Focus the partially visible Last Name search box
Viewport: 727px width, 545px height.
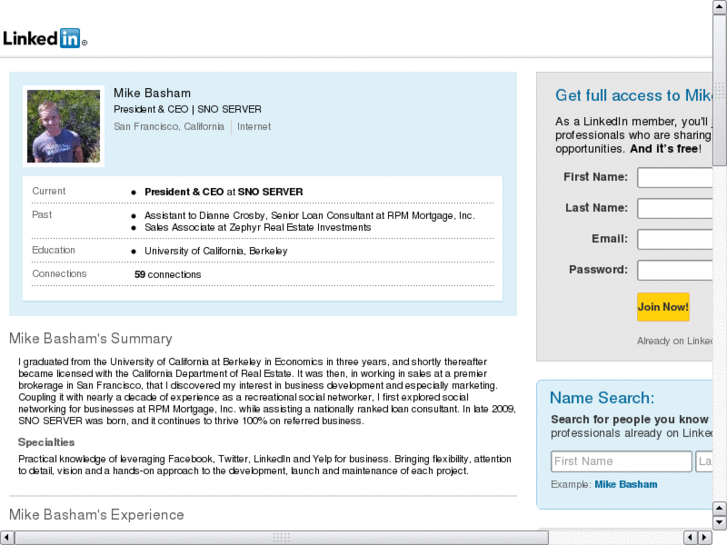pyautogui.click(x=704, y=462)
